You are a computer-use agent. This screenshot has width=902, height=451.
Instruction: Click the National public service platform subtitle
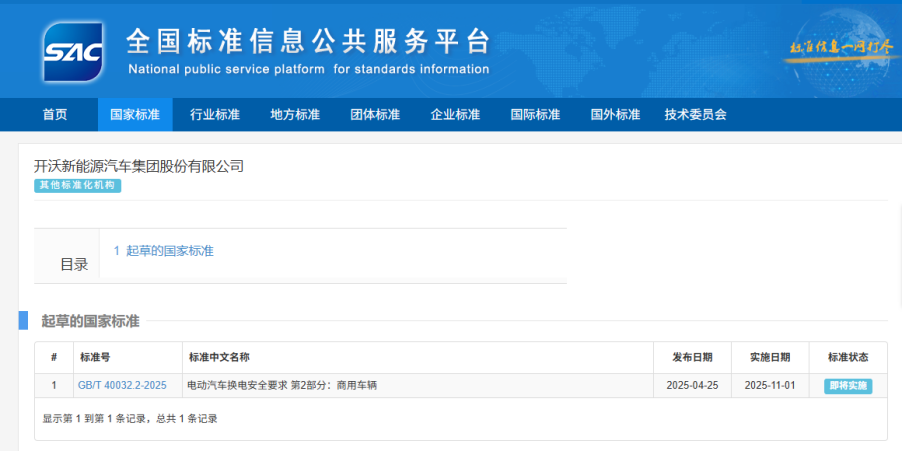pyautogui.click(x=308, y=70)
